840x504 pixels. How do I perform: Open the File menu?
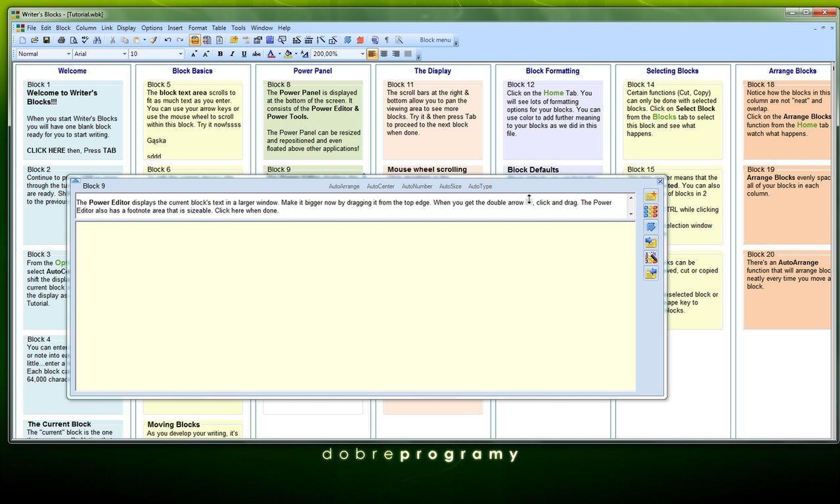(32, 28)
